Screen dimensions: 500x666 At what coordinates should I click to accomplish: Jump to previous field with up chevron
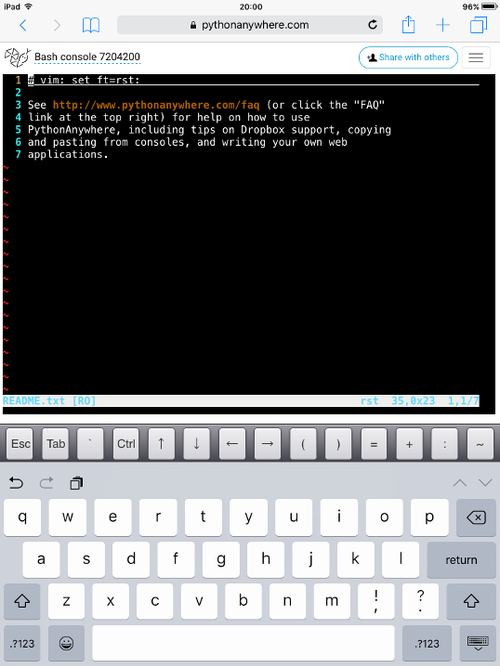[x=460, y=483]
